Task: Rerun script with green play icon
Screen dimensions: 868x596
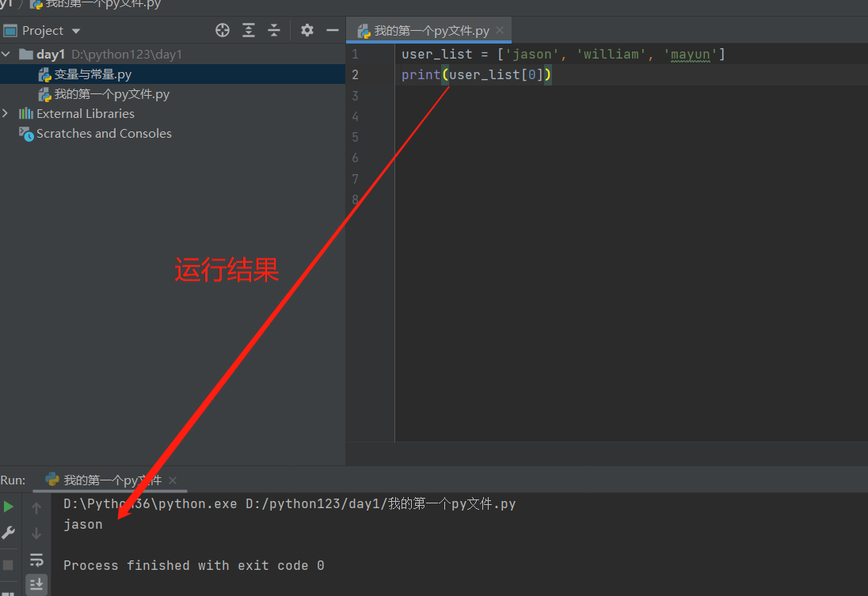Action: [x=9, y=507]
